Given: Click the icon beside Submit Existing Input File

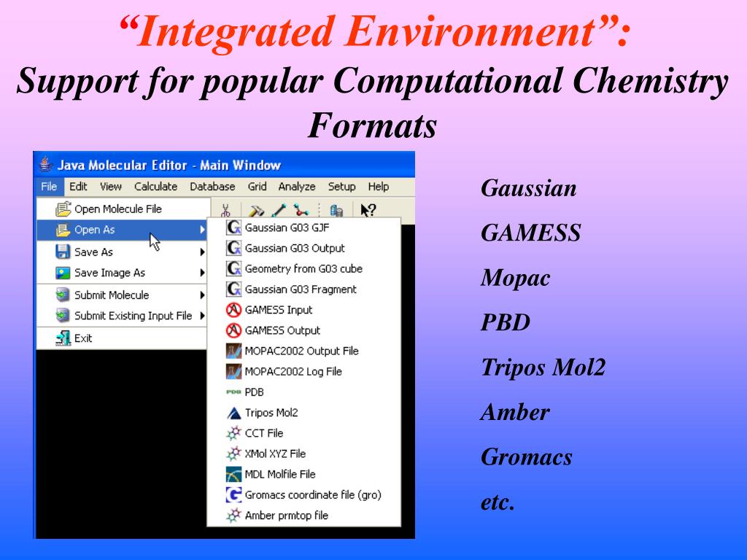Looking at the screenshot, I should [x=63, y=315].
